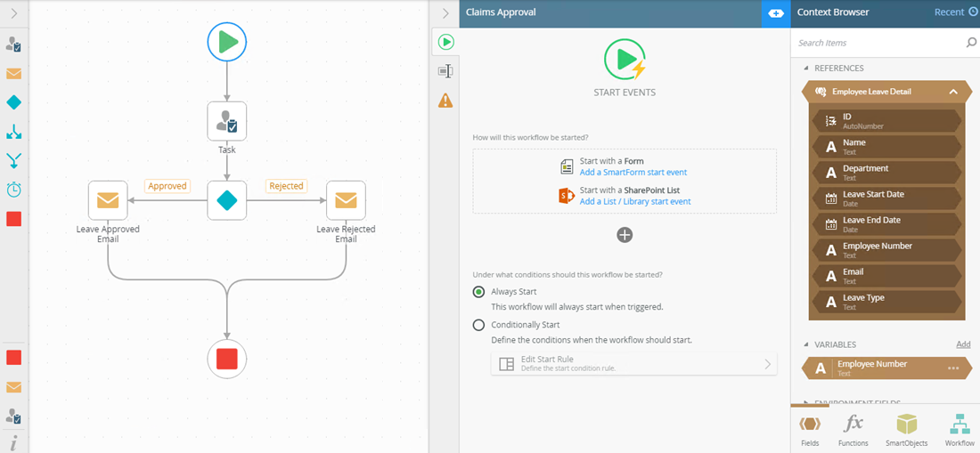Collapse the References section
The image size is (980, 453).
point(806,69)
